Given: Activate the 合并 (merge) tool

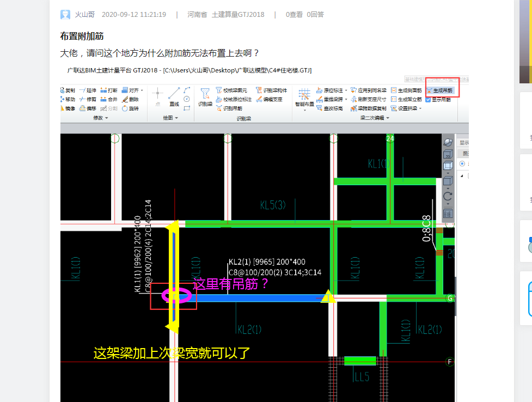Looking at the screenshot, I should (109, 99).
